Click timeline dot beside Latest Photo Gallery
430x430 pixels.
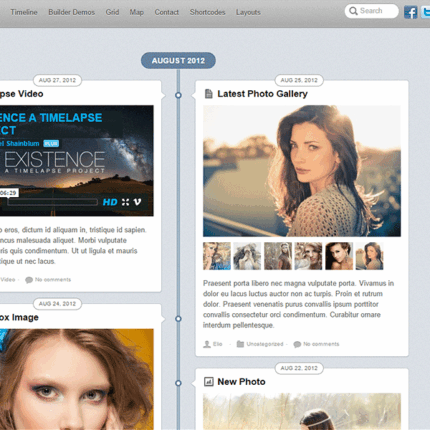[178, 95]
